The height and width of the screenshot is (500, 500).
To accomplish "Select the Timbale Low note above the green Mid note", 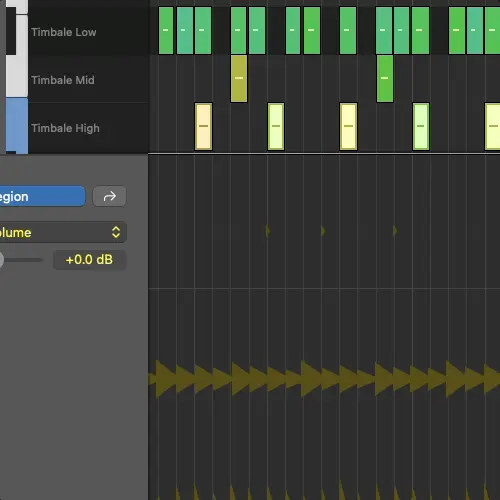I will [384, 30].
